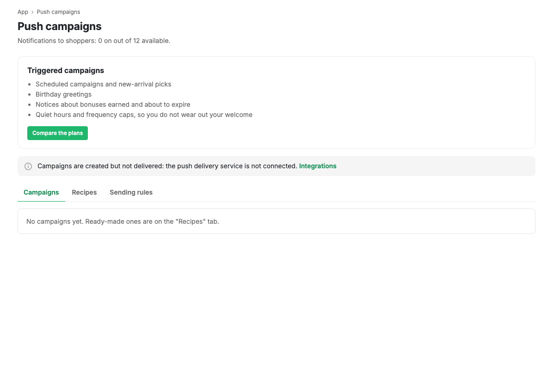Image resolution: width=553 pixels, height=392 pixels.
Task: Follow the Integrations link in the notice
Action: coord(318,166)
